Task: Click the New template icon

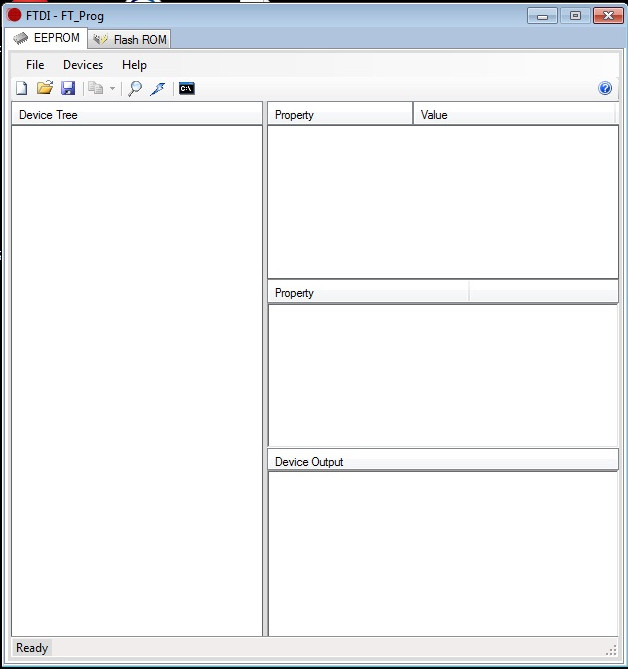Action: [x=21, y=88]
